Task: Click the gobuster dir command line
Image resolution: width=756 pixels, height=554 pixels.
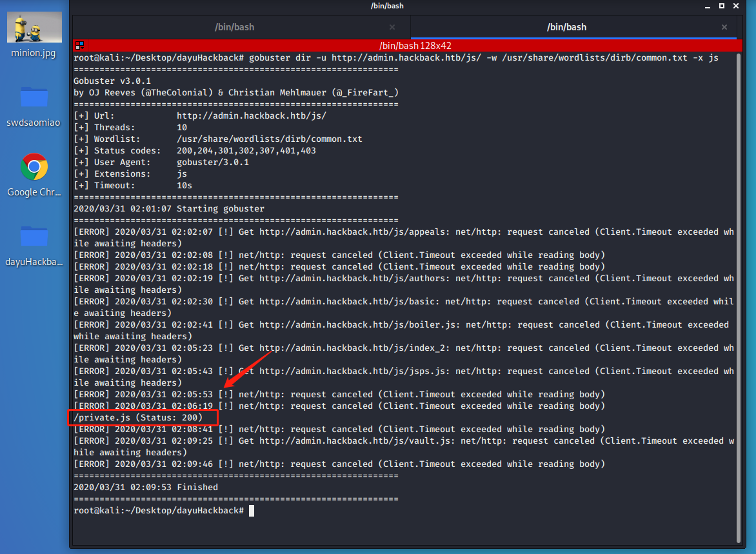Action: (x=396, y=58)
